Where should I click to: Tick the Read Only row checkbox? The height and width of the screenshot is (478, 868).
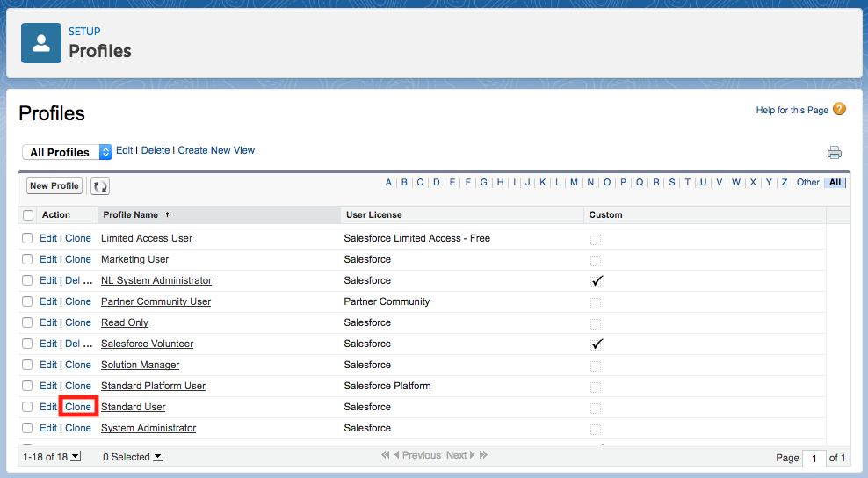(27, 322)
